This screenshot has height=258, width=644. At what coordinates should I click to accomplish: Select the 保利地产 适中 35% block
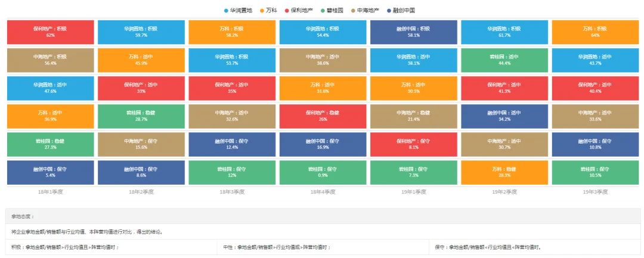click(x=232, y=88)
